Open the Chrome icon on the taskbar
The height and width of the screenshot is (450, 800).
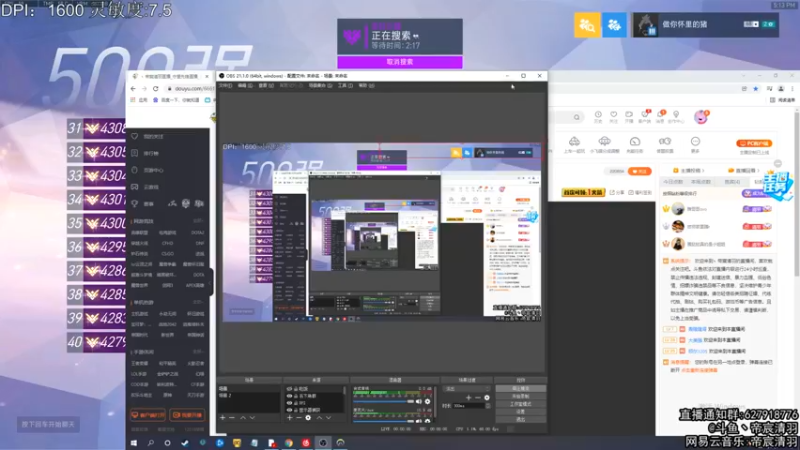tap(289, 443)
